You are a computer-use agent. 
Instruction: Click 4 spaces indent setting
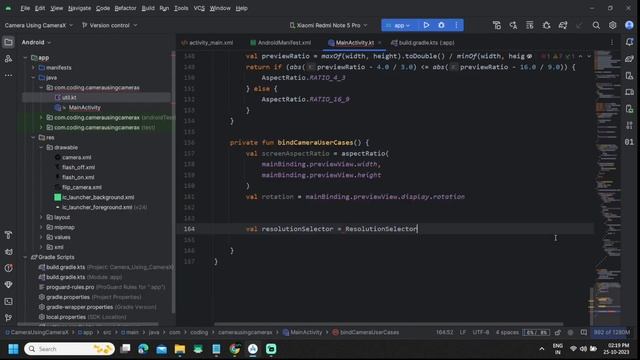click(507, 332)
